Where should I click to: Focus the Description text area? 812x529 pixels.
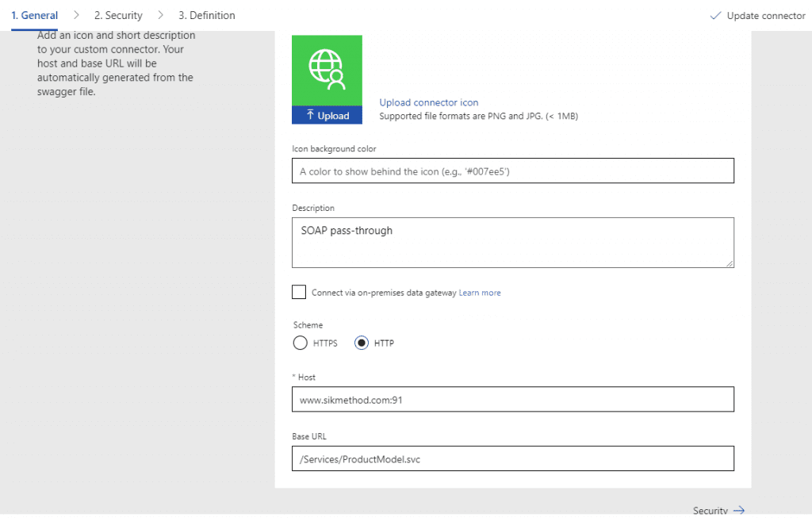[x=512, y=243]
